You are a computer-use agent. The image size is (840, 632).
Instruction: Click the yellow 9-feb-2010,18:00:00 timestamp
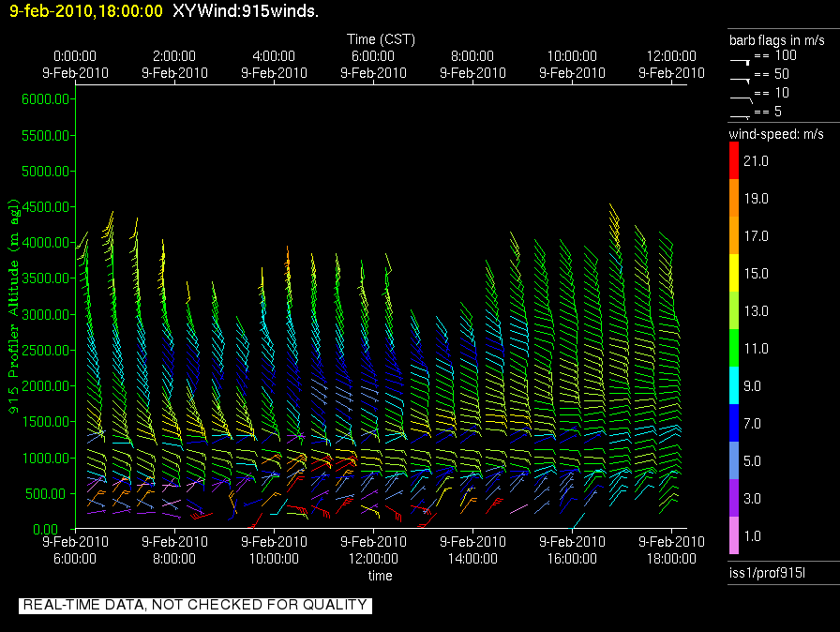(x=86, y=11)
